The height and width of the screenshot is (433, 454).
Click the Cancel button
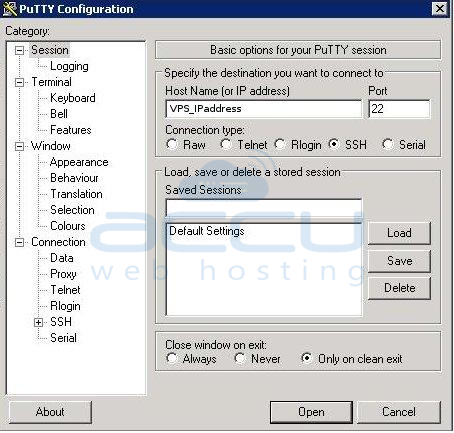[x=399, y=412]
